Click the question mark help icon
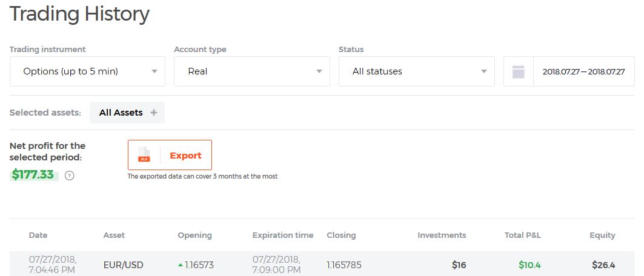644x276 pixels. pyautogui.click(x=70, y=176)
